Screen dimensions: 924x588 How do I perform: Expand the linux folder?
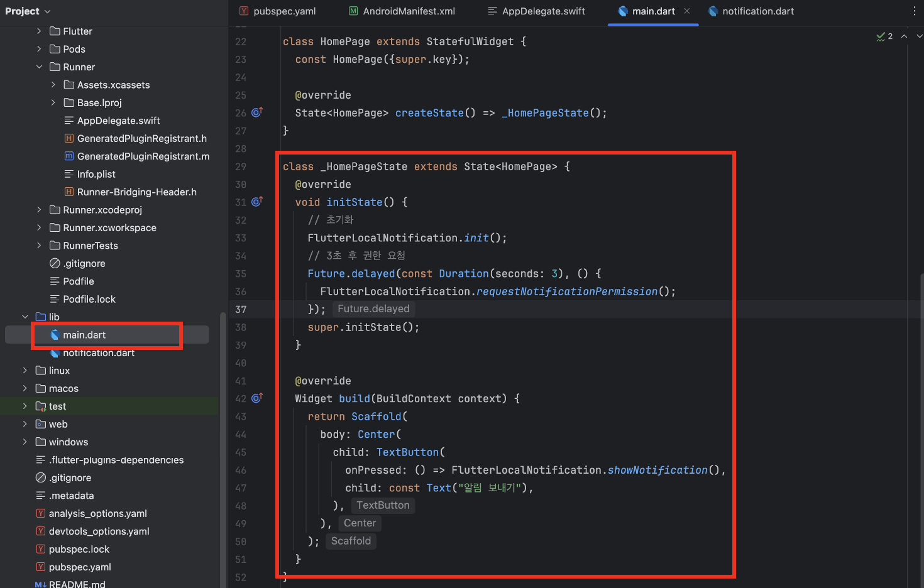pos(25,371)
